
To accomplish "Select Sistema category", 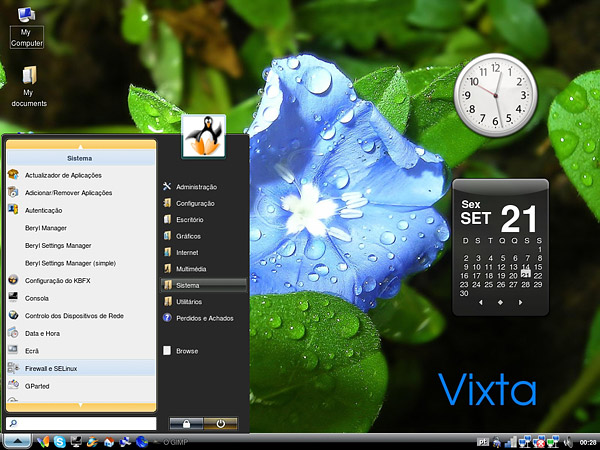I will 204,285.
